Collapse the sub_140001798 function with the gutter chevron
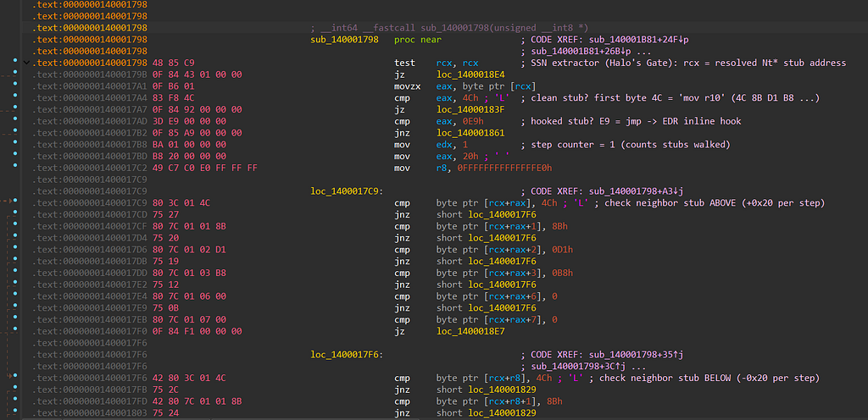Image resolution: width=868 pixels, height=420 pixels. coord(25,63)
